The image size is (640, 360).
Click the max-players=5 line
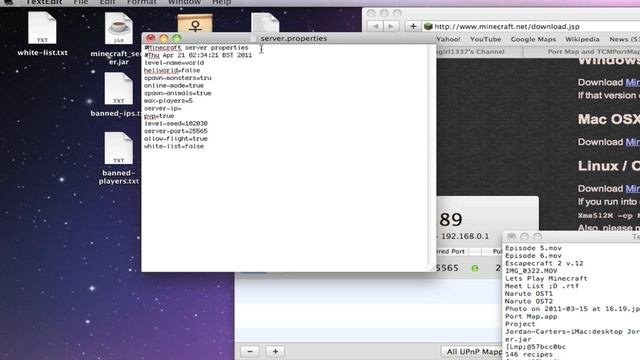(168, 101)
